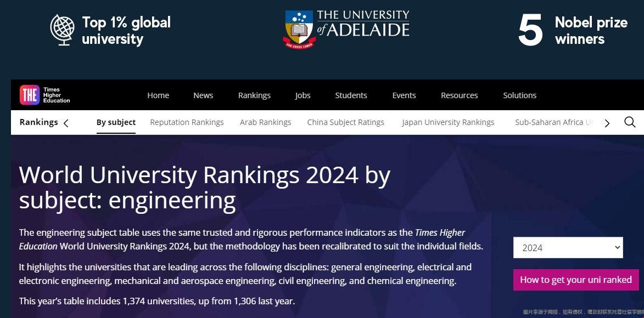
Task: Click the right chevron in rankings bar
Action: [x=607, y=123]
